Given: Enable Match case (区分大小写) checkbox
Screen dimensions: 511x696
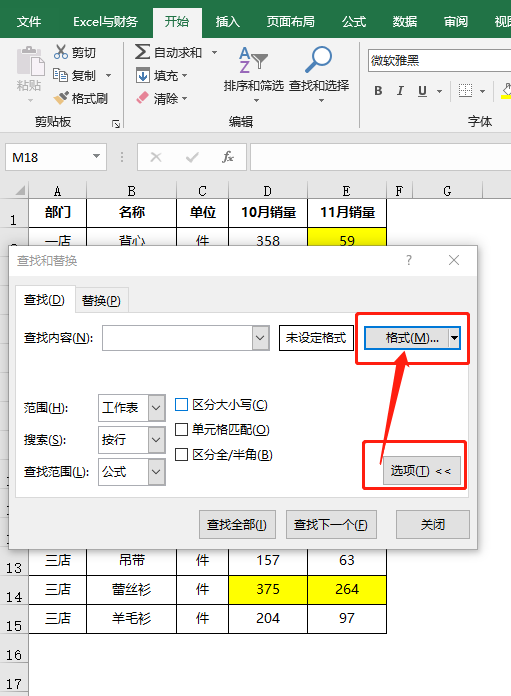Looking at the screenshot, I should click(x=182, y=404).
